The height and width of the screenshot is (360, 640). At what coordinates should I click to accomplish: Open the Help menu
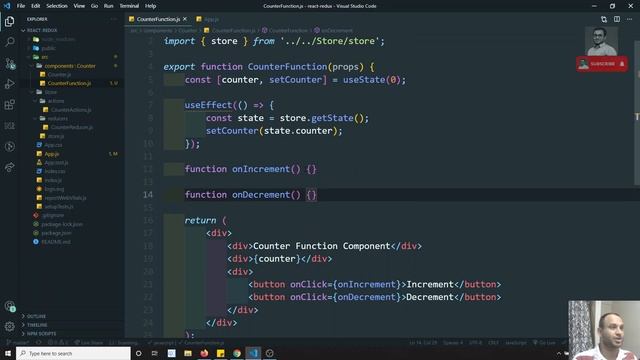tap(150, 6)
